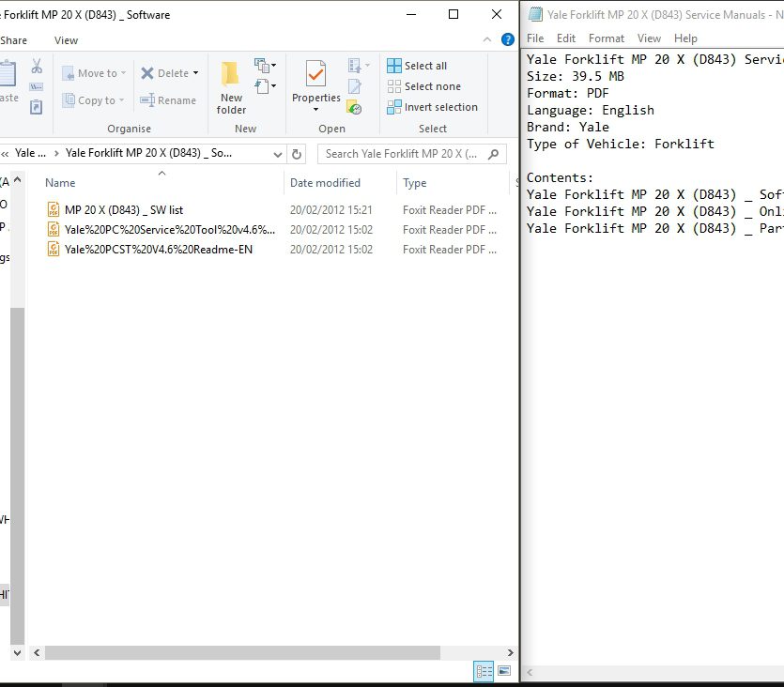Click 'Format: PDF' line in Notepad
The height and width of the screenshot is (687, 784).
(567, 94)
